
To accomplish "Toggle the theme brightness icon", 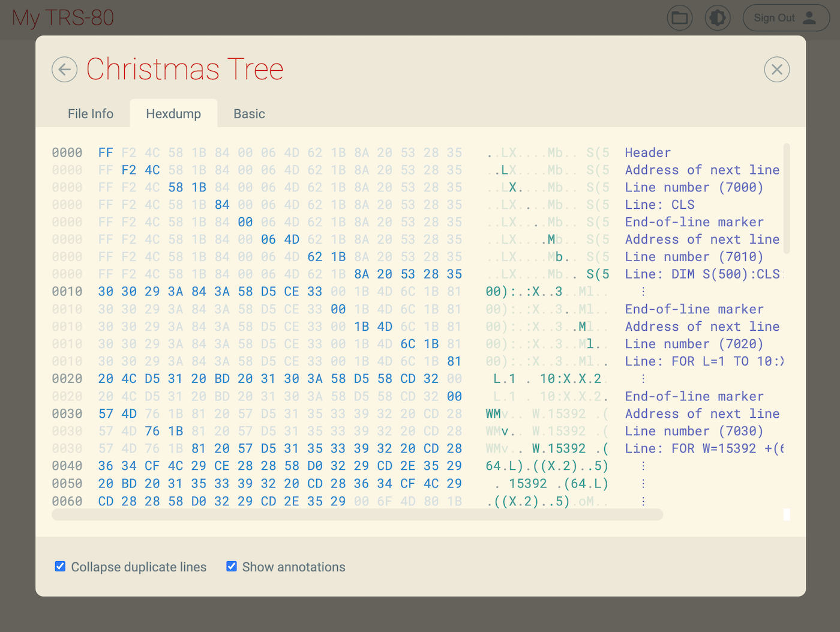I will click(x=718, y=18).
